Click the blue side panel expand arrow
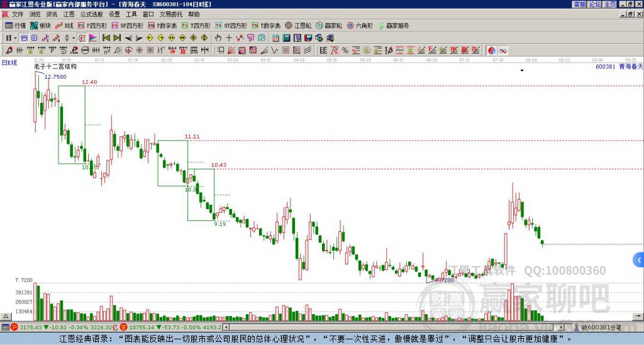Screen dimensions: 644x345 pyautogui.click(x=639, y=260)
